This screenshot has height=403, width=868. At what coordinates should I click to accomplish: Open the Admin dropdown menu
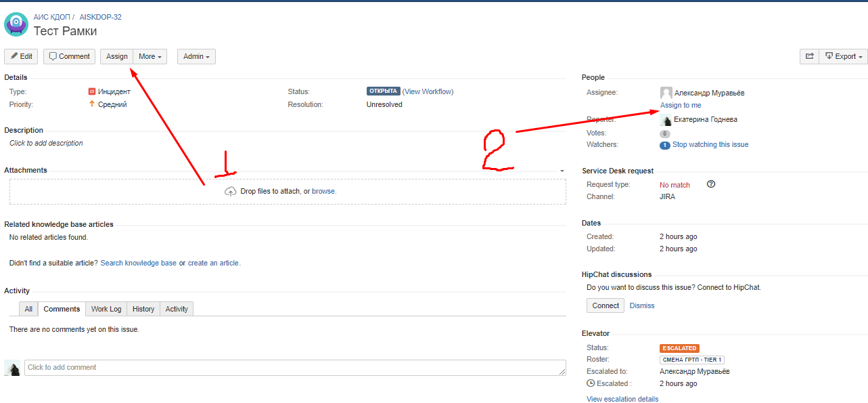click(196, 57)
